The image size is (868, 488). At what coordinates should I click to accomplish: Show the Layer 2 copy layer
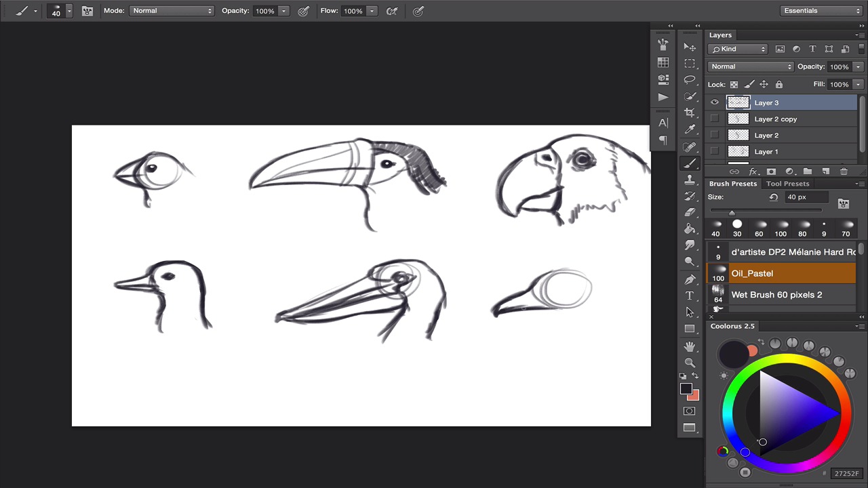point(714,119)
